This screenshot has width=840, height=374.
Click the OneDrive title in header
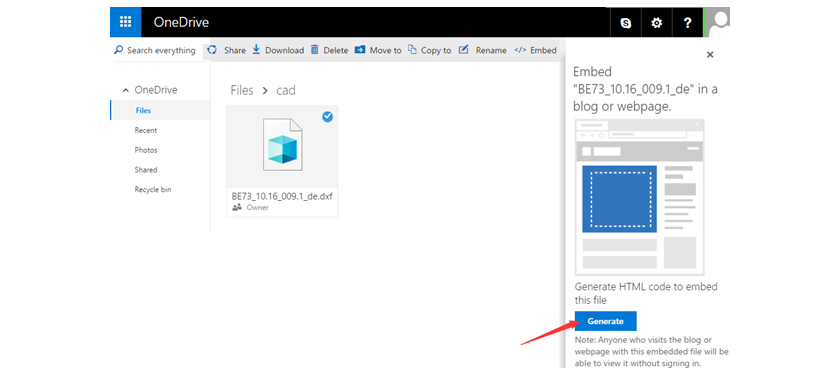coord(181,23)
